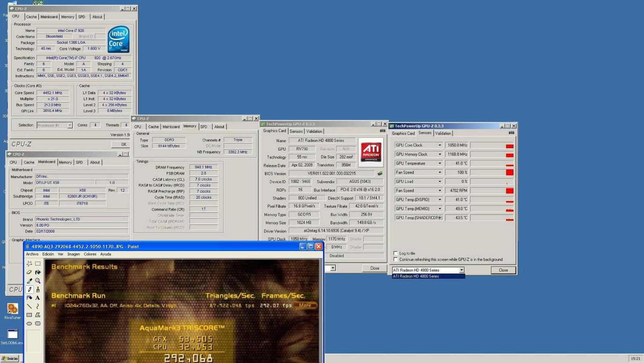Choose the Fill With Color bucket tool
This screenshot has height=363, width=644.
[x=38, y=272]
